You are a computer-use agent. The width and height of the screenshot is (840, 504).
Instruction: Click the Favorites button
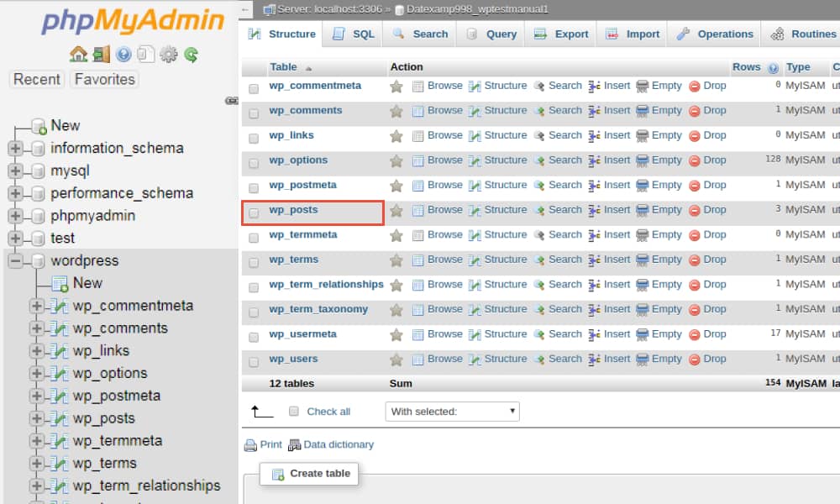(104, 79)
